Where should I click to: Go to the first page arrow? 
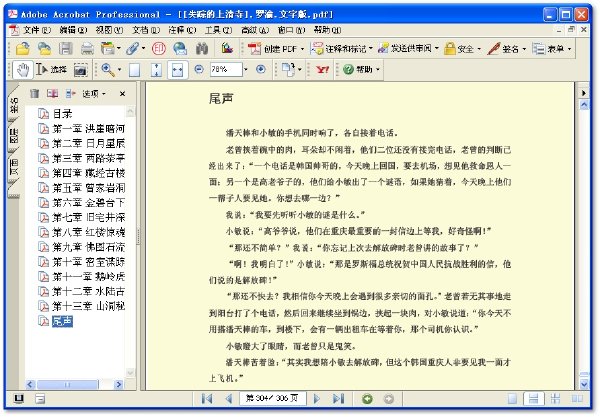tap(207, 399)
